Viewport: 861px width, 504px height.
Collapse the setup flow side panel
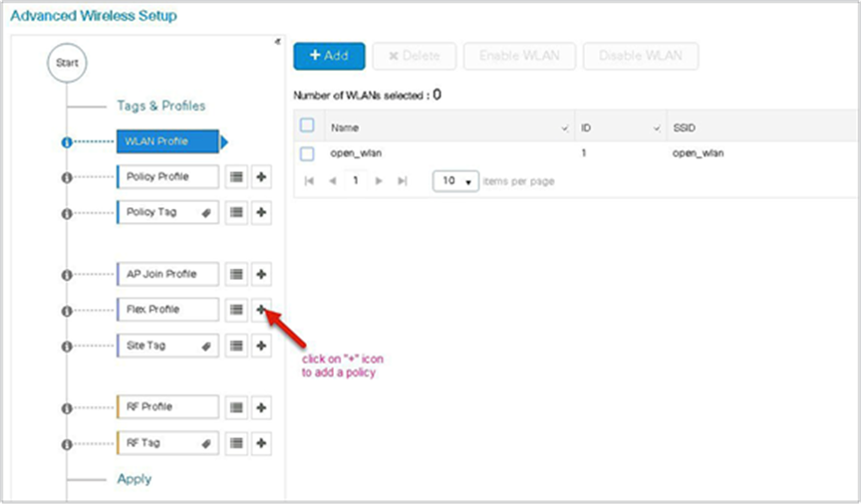pos(277,42)
